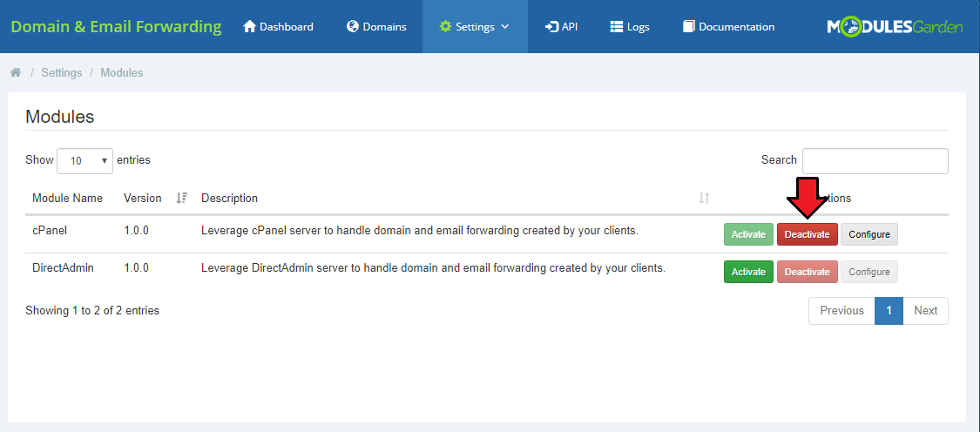Click the Settings gear icon
This screenshot has height=432, width=980.
445,26
